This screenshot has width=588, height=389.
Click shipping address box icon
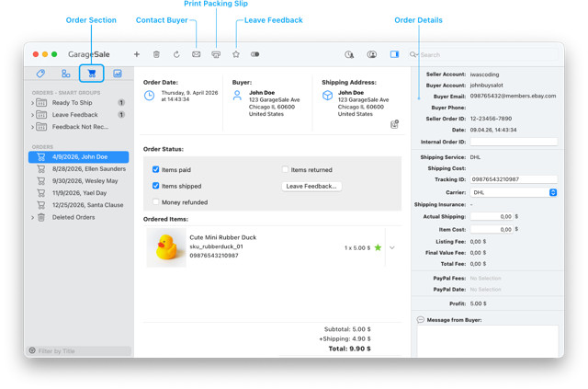pos(327,96)
